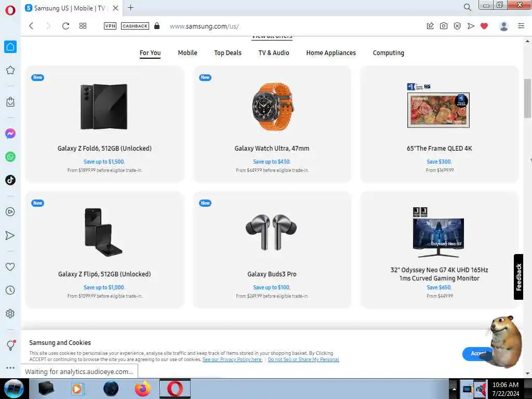Accept Samsung cookies

coord(477,354)
